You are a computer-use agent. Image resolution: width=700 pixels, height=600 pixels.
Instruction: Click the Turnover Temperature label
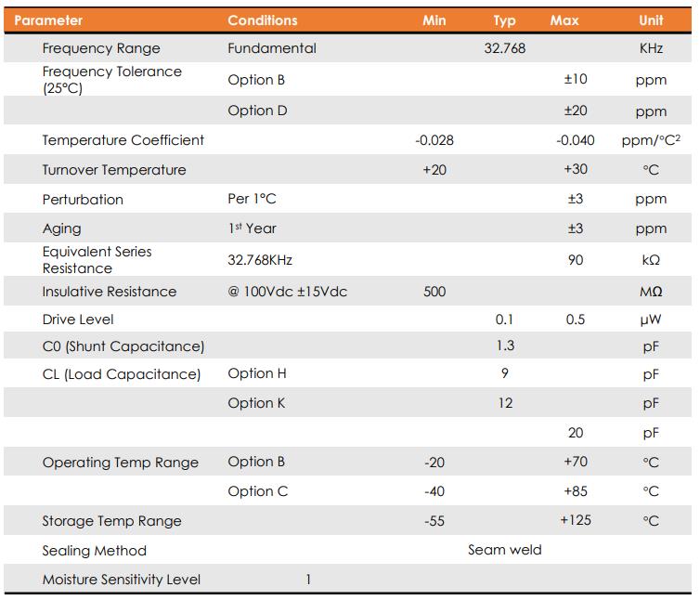point(114,170)
